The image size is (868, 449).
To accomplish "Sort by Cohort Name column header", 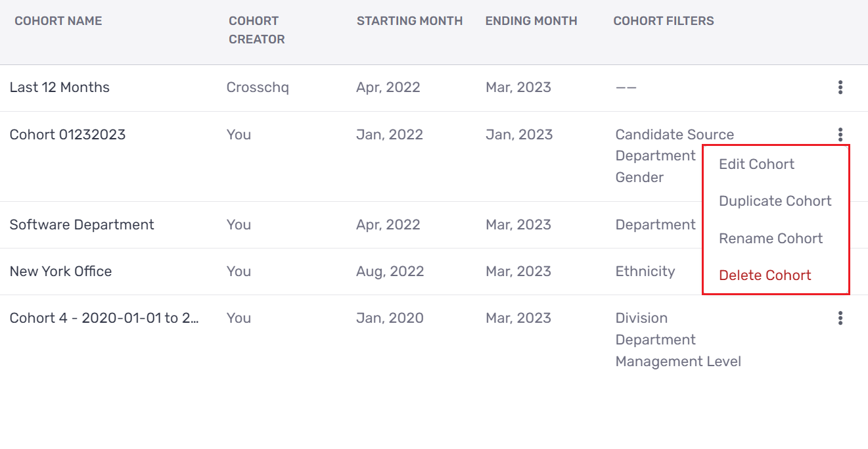I will tap(58, 21).
